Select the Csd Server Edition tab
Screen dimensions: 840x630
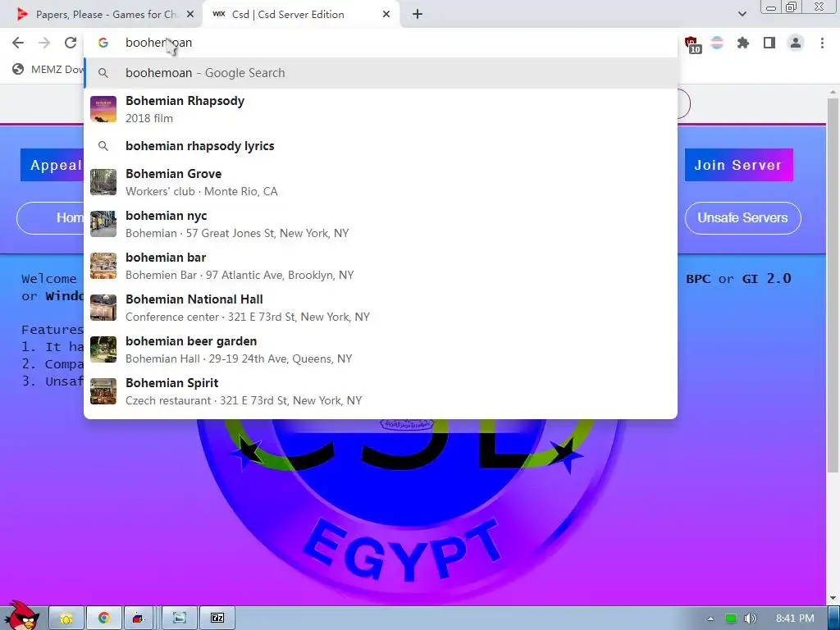pos(301,15)
